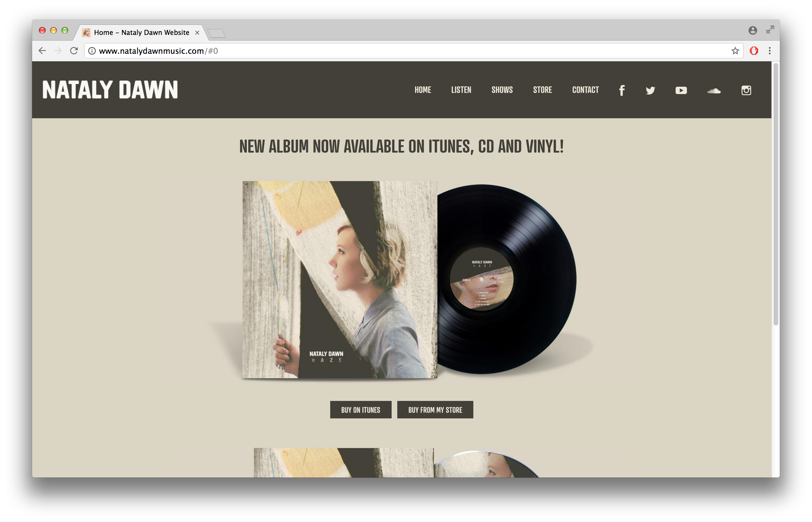Click the BUY FROM MY STORE button
Image resolution: width=812 pixels, height=522 pixels.
pos(435,410)
